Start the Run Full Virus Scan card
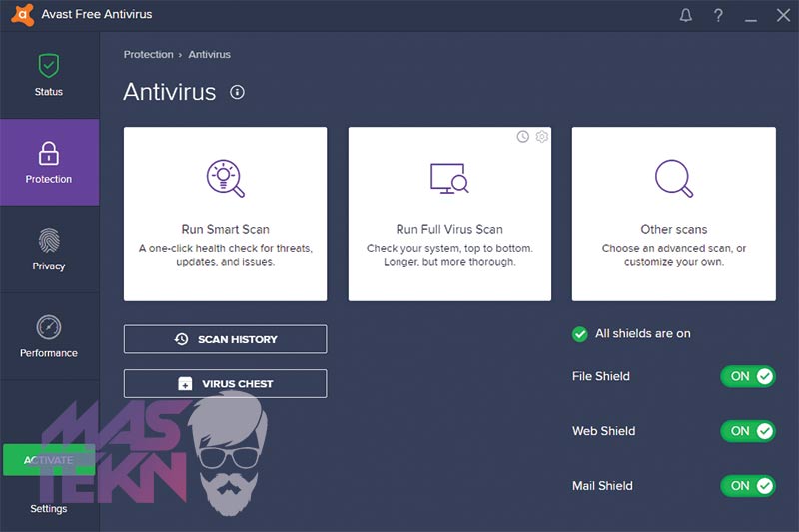The width and height of the screenshot is (799, 532). [449, 214]
